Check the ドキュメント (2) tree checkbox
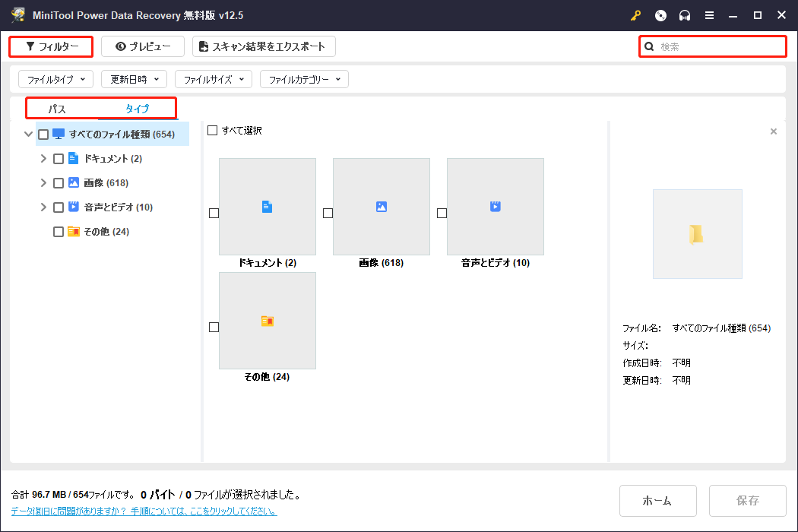Image resolution: width=798 pixels, height=532 pixels. [x=59, y=159]
